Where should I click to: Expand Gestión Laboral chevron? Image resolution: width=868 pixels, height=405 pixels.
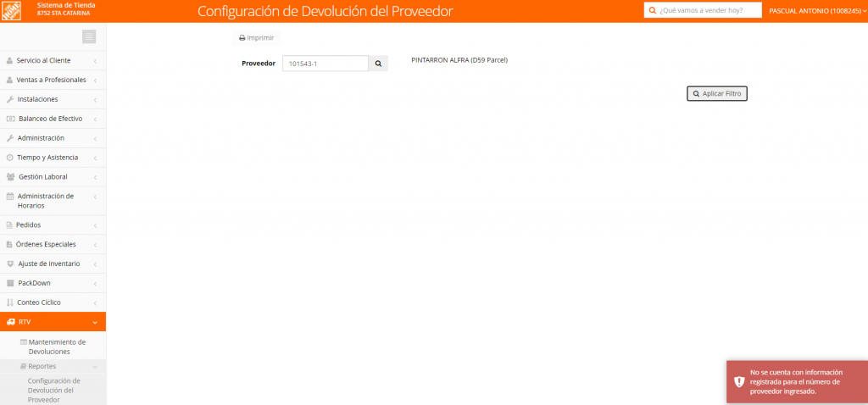coord(95,177)
